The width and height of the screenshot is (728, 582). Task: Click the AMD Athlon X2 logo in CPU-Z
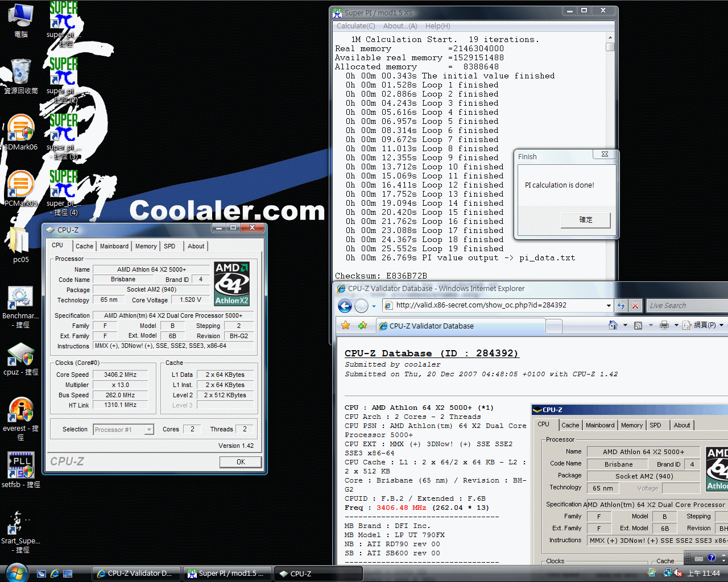[x=232, y=284]
